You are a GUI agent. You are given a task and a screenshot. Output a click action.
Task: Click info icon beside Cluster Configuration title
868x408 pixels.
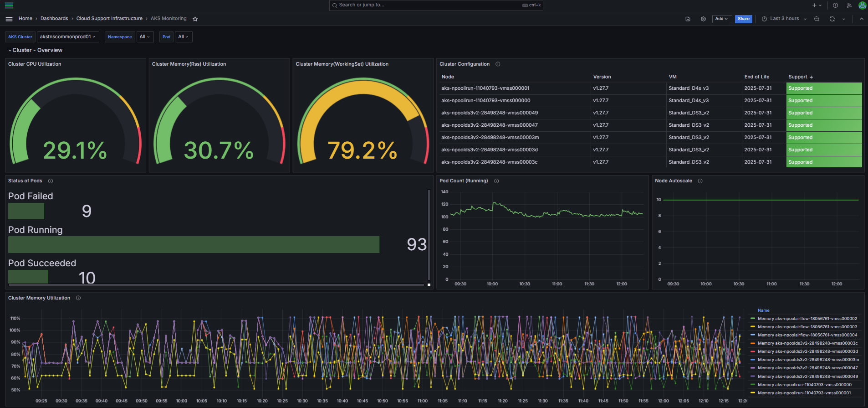click(498, 64)
